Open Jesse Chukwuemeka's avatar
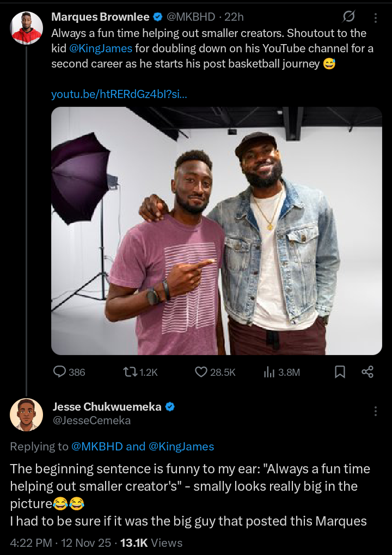 [26, 414]
